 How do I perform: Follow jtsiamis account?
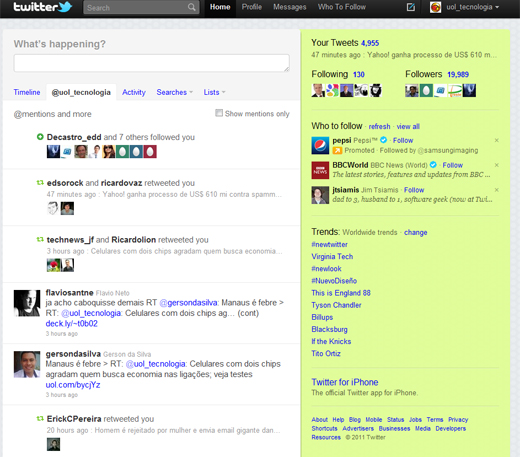[414, 190]
